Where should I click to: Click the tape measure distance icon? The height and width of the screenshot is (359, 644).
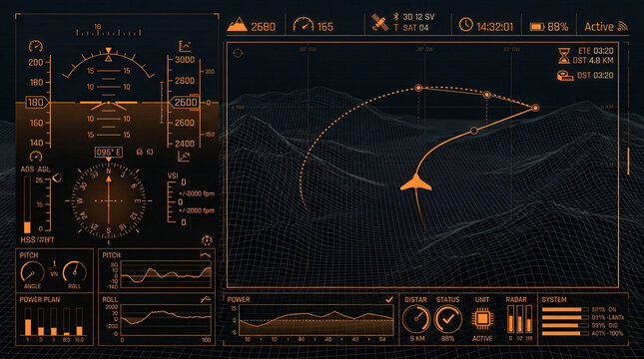pyautogui.click(x=565, y=76)
